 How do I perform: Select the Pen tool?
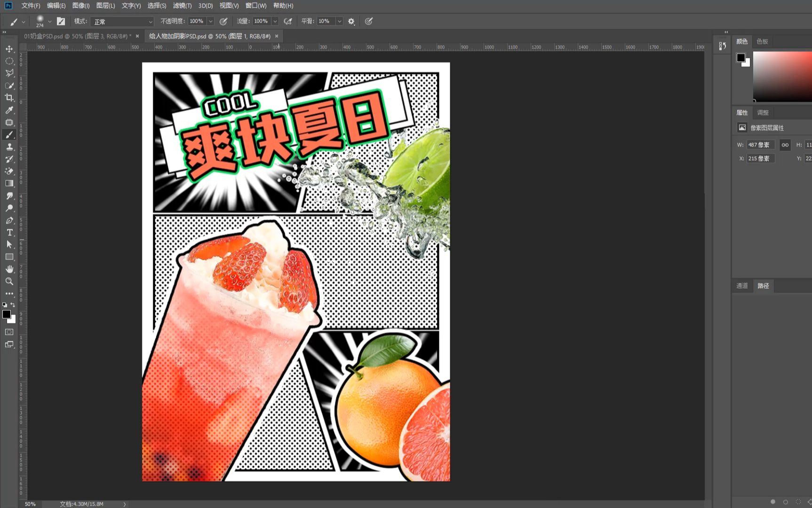[9, 220]
